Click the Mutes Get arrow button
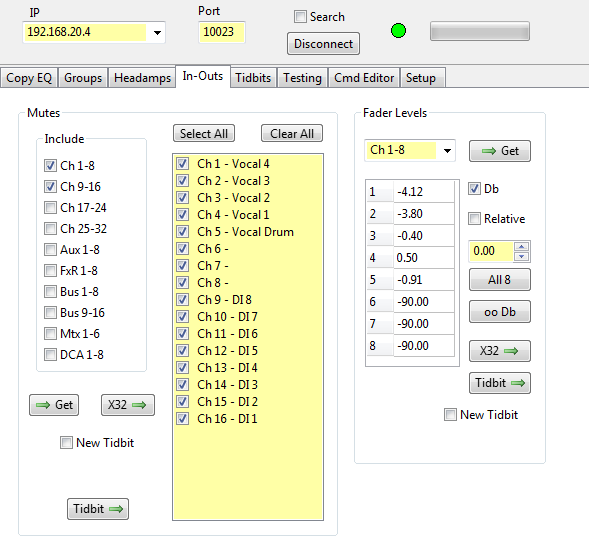The image size is (589, 544). [x=54, y=405]
